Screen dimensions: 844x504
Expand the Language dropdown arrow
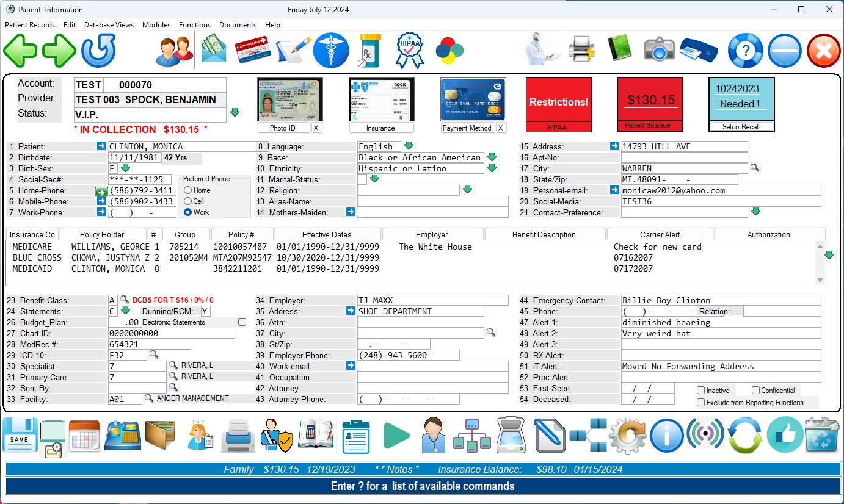click(409, 146)
